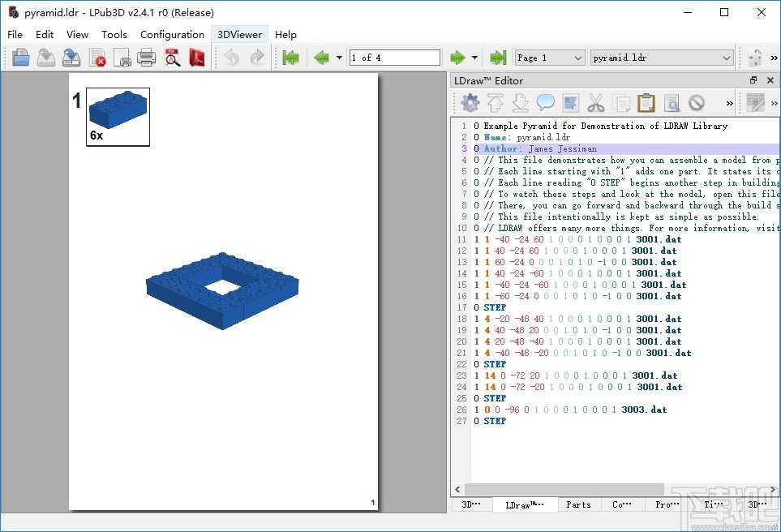Insert a comment with the speech bubble icon

click(x=543, y=103)
